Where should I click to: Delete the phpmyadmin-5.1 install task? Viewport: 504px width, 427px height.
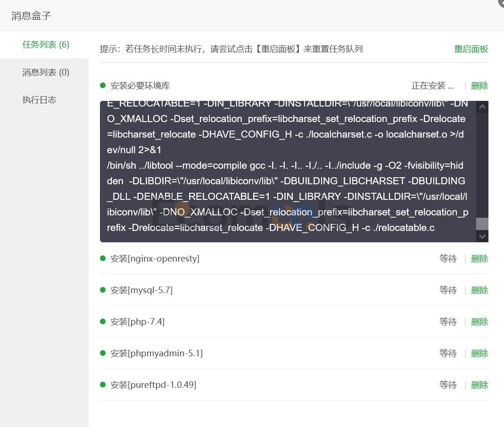[479, 353]
